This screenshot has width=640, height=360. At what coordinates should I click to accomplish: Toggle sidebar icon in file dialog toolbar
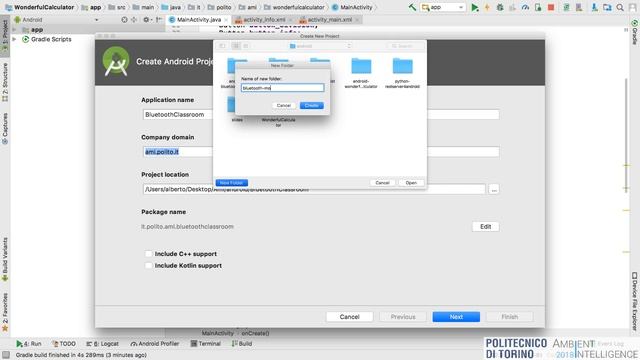(222, 46)
